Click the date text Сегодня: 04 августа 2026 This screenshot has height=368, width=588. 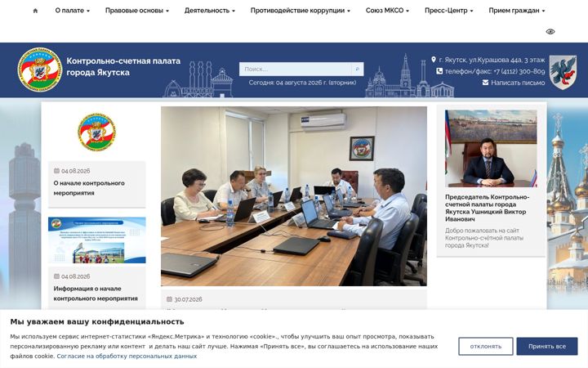[302, 83]
